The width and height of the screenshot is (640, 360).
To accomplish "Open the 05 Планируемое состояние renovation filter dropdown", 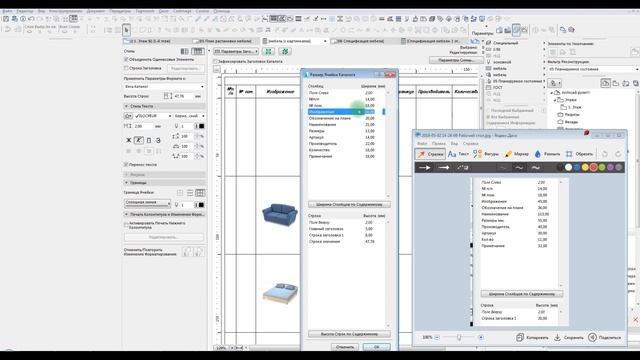I will point(593,69).
